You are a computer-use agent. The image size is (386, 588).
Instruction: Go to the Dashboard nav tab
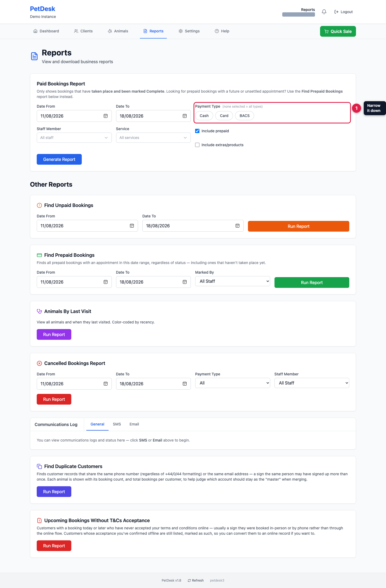[x=46, y=31]
